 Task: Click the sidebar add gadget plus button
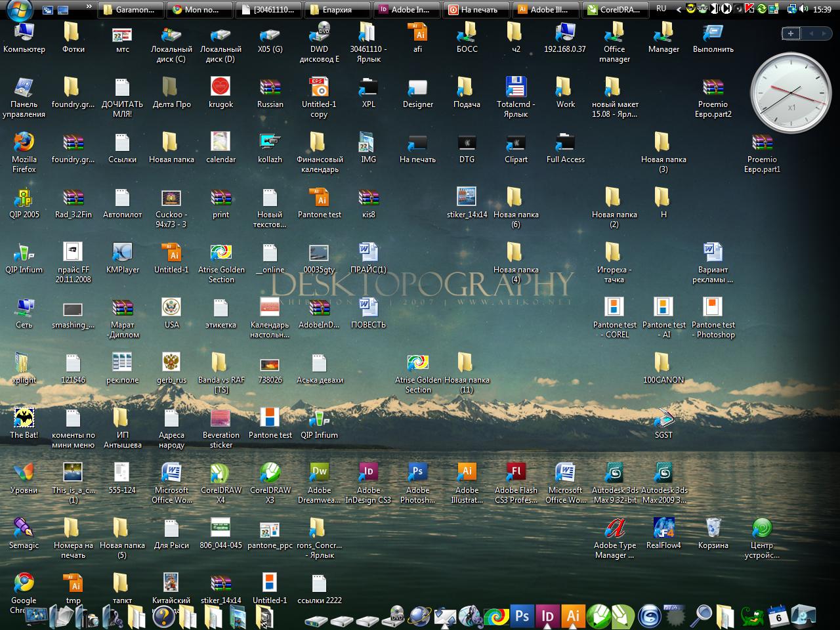pyautogui.click(x=791, y=33)
